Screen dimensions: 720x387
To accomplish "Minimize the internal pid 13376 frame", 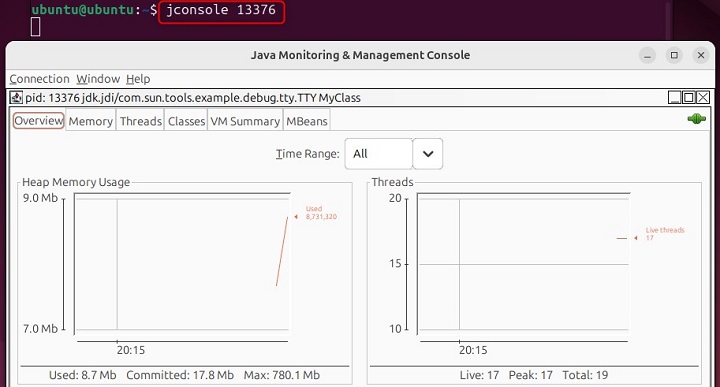I will [x=675, y=97].
